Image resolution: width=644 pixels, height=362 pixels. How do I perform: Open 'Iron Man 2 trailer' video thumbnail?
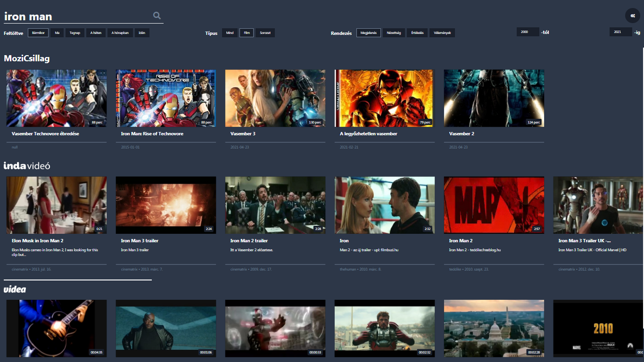(x=275, y=205)
